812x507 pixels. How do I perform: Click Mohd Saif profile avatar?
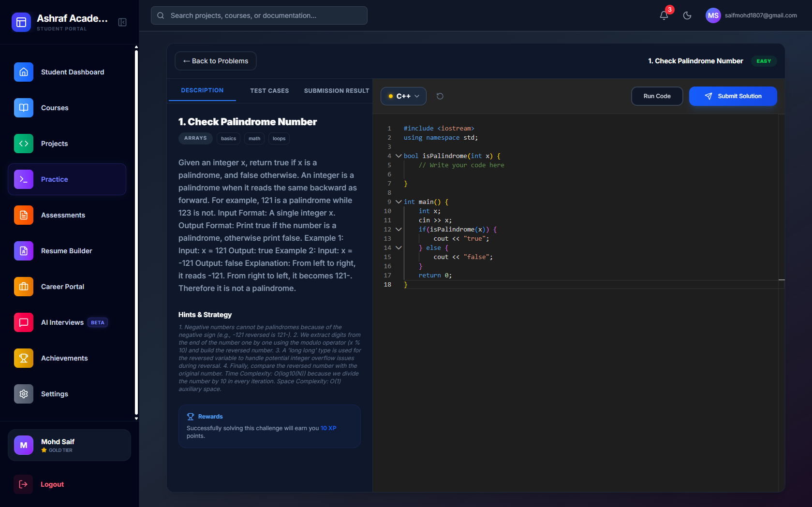(24, 445)
